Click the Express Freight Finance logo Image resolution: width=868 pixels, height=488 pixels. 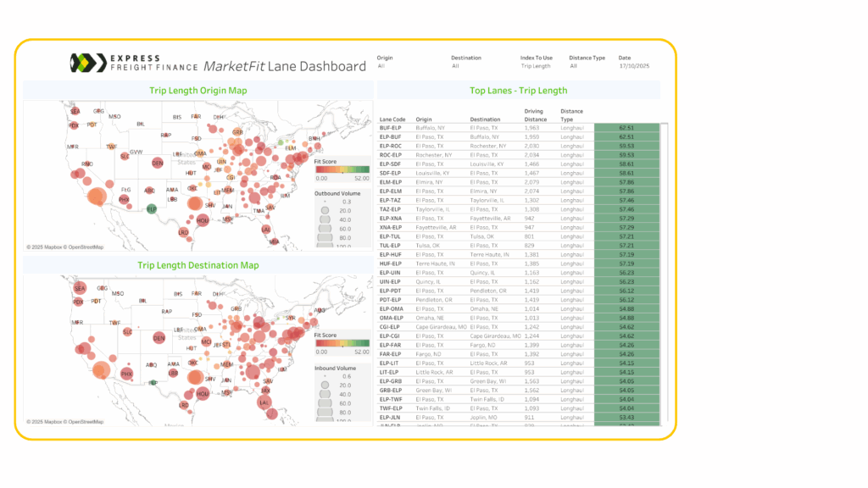pos(133,63)
